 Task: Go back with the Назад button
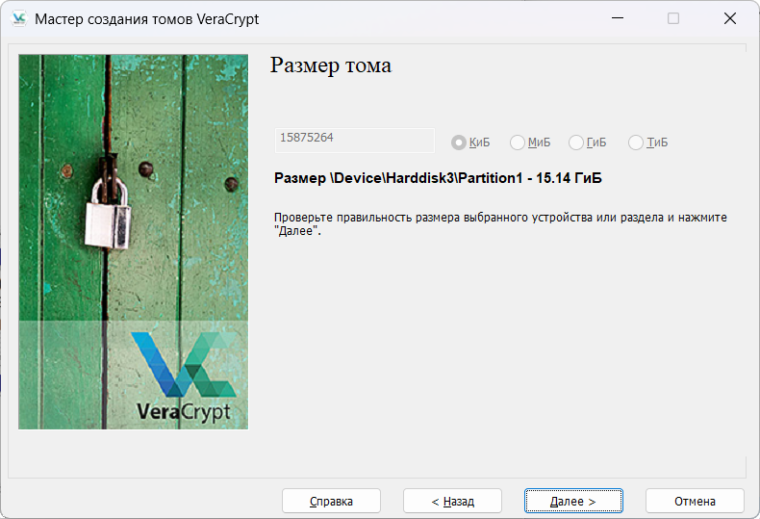(x=452, y=501)
